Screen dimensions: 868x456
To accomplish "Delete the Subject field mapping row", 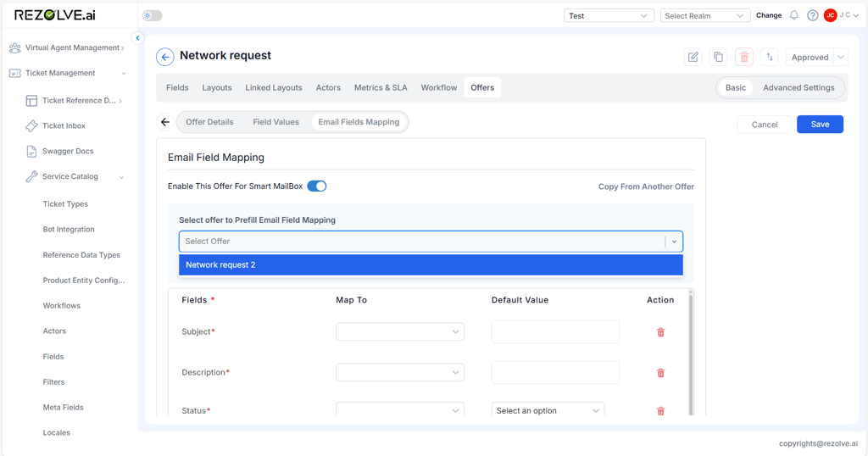I will 660,332.
